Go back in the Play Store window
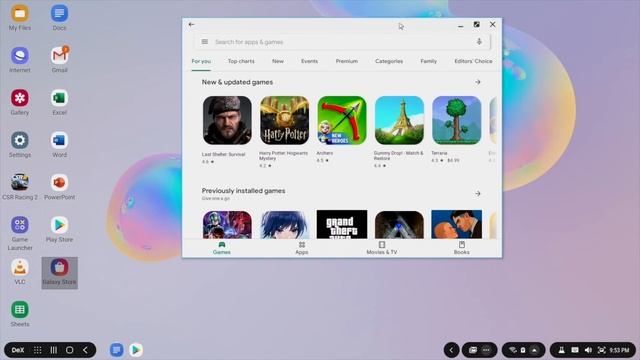The height and width of the screenshot is (360, 640). tap(191, 24)
